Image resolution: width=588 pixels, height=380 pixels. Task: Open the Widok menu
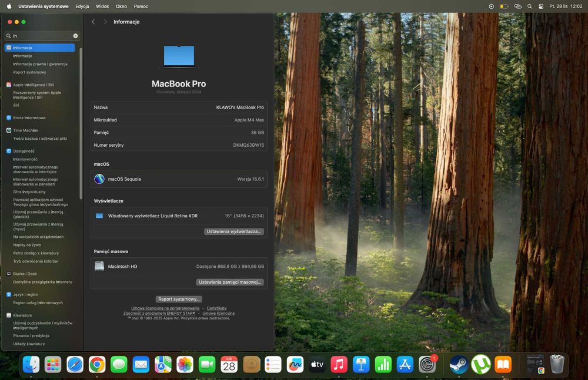pyautogui.click(x=102, y=6)
